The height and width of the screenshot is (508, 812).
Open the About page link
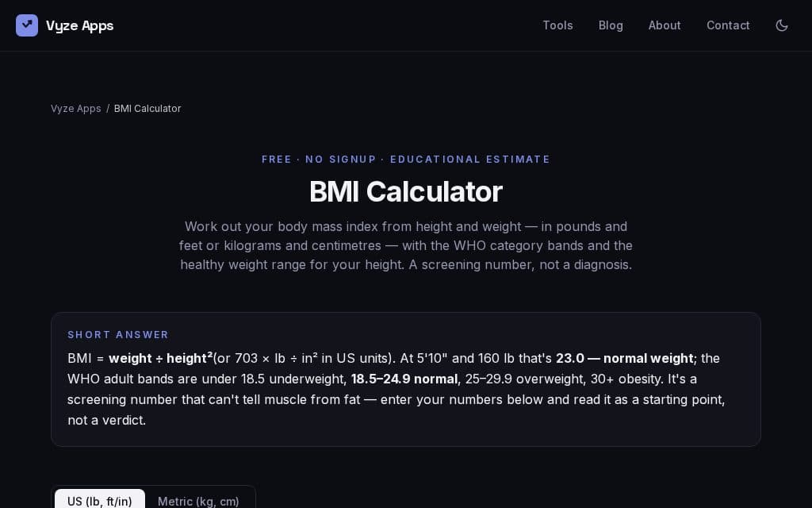pos(665,25)
